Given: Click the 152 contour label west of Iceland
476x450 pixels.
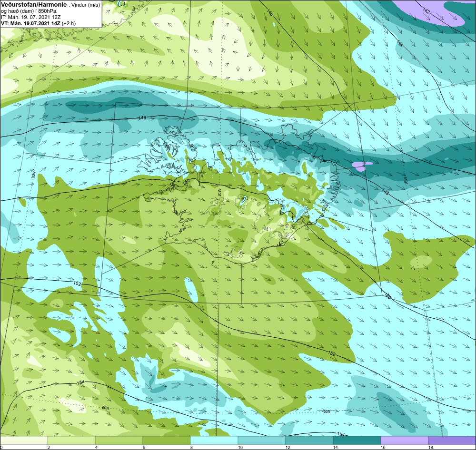Looking at the screenshot, I should tap(78, 283).
